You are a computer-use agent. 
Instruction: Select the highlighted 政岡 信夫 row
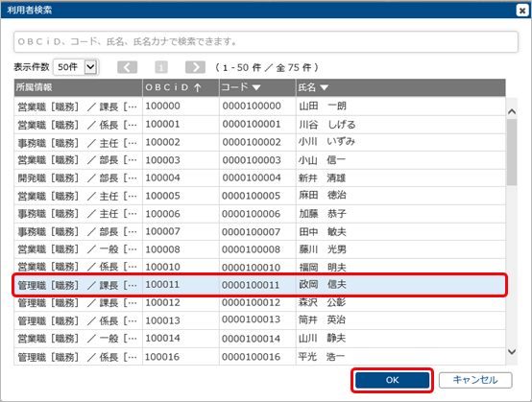tap(259, 285)
